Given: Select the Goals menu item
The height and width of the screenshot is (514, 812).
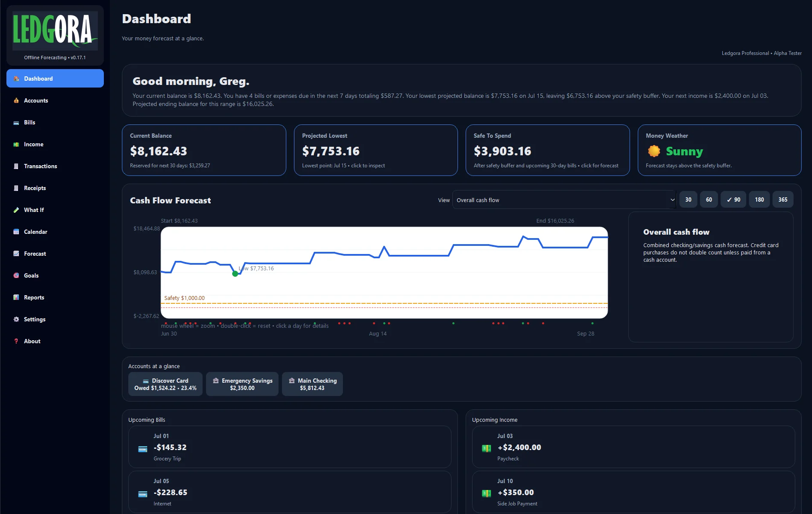Looking at the screenshot, I should [55, 275].
